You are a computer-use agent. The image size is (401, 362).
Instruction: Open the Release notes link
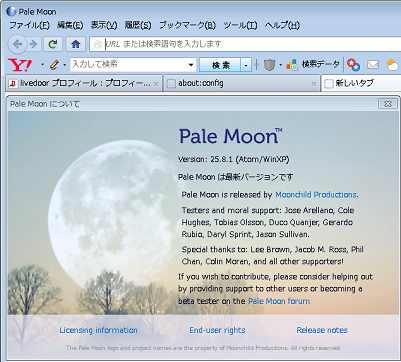pos(322,330)
